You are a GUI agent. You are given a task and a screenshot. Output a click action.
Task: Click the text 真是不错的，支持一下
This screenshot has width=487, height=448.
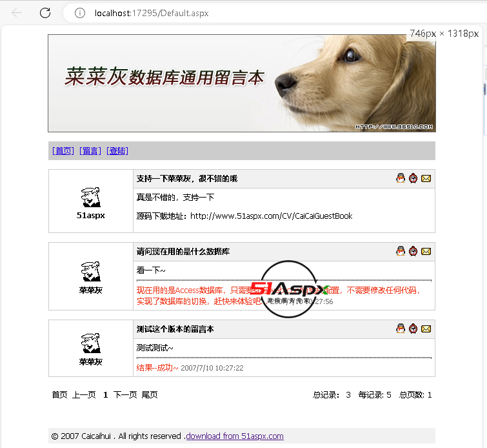pyautogui.click(x=175, y=198)
